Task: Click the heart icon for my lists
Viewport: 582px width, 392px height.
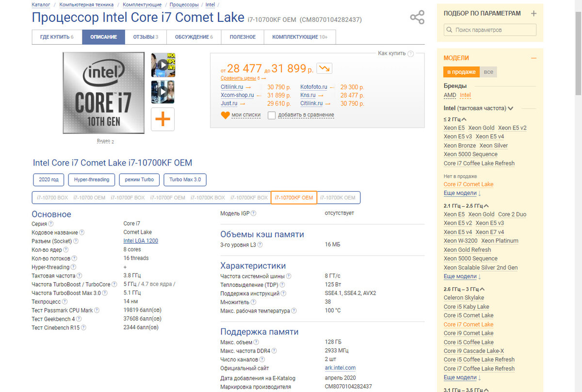Action: (x=225, y=115)
